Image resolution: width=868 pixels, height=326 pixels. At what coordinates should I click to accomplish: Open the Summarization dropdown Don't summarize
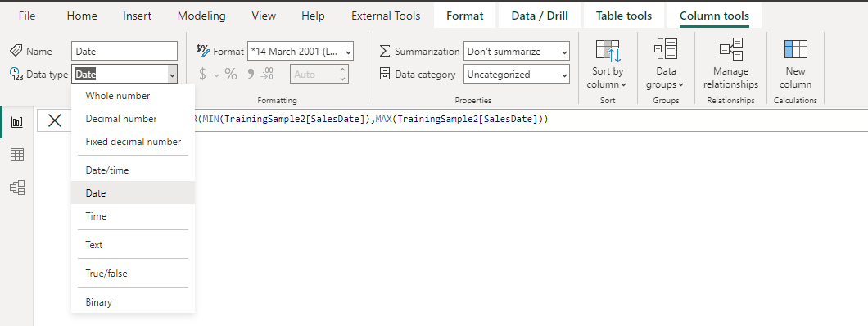[x=517, y=52]
